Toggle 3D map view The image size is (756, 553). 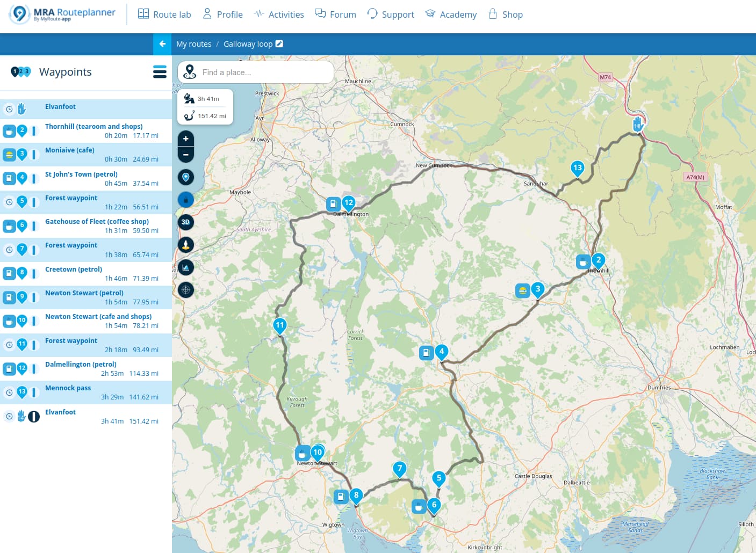point(186,222)
